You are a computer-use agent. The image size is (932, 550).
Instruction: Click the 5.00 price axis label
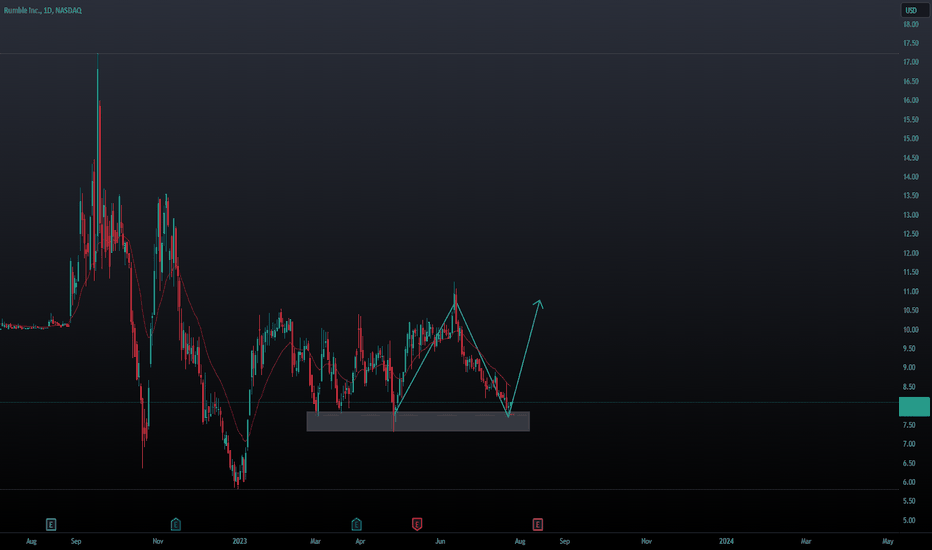point(909,520)
